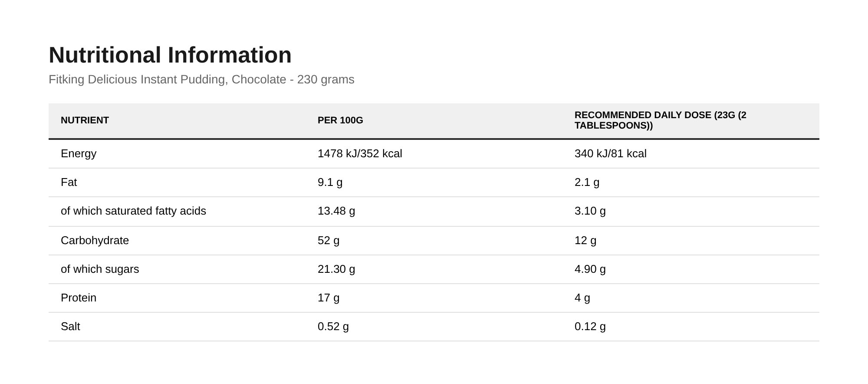Click the 340 kJ/81 kcal value
Viewport: 868px width, 384px height.
pyautogui.click(x=610, y=154)
